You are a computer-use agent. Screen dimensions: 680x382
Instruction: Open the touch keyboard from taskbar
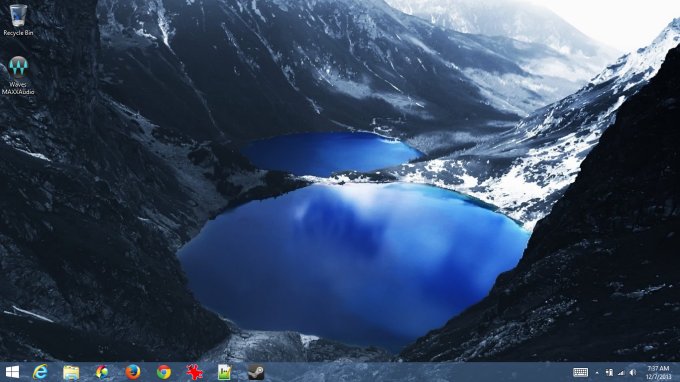click(x=580, y=372)
